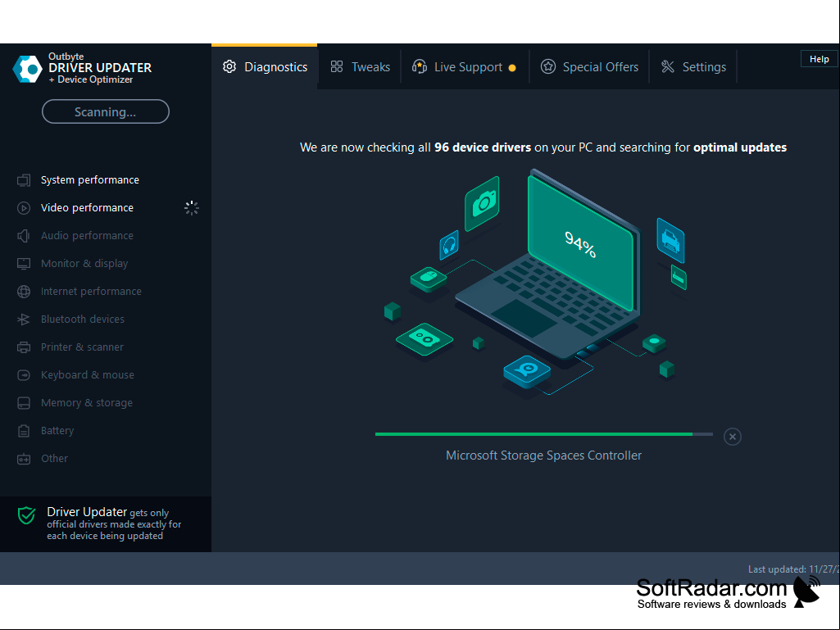
Task: Click the Memory & storage drive icon
Action: tap(24, 403)
